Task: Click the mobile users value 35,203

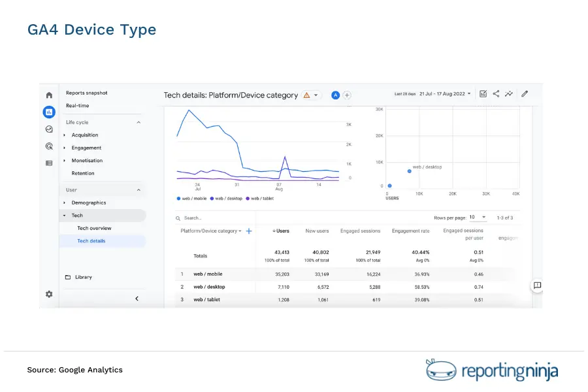Action: pyautogui.click(x=282, y=274)
